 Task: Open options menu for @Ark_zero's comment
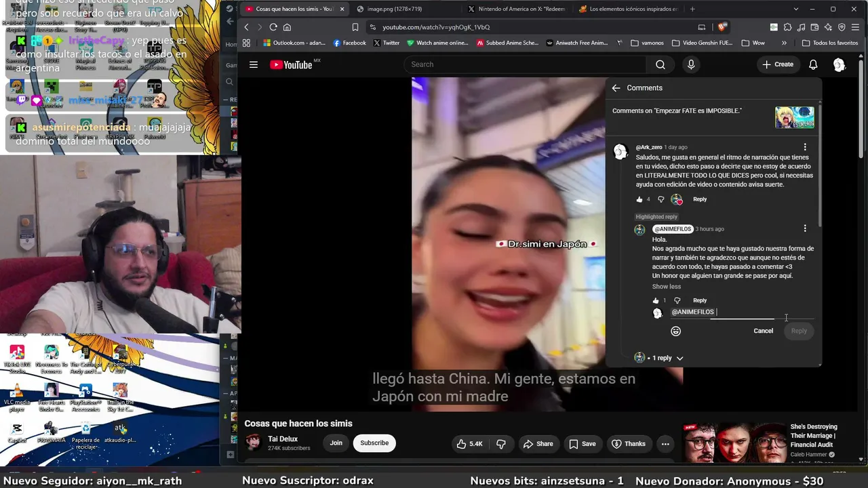(805, 147)
